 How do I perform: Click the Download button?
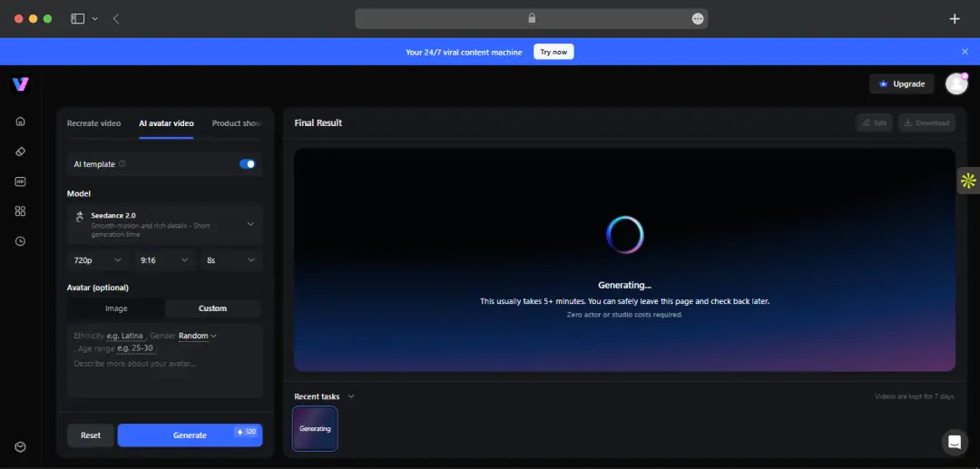[926, 123]
